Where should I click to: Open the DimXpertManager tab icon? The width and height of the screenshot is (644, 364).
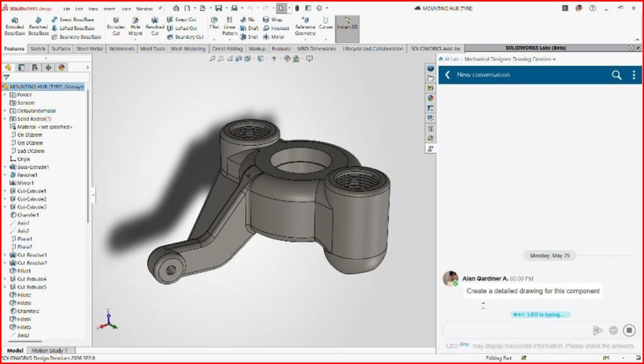coord(48,67)
